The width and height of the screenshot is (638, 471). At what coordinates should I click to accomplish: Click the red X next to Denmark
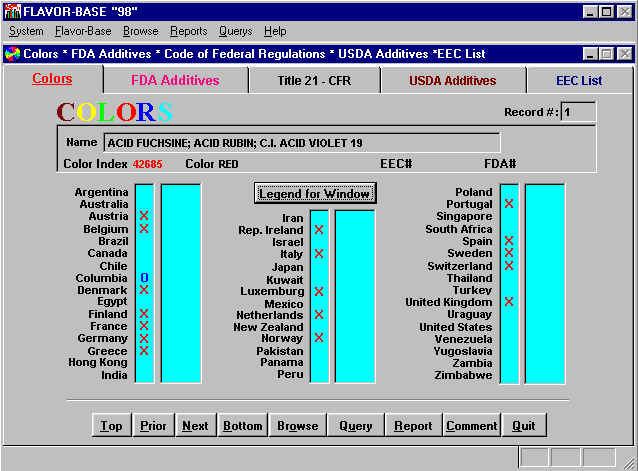pyautogui.click(x=144, y=290)
